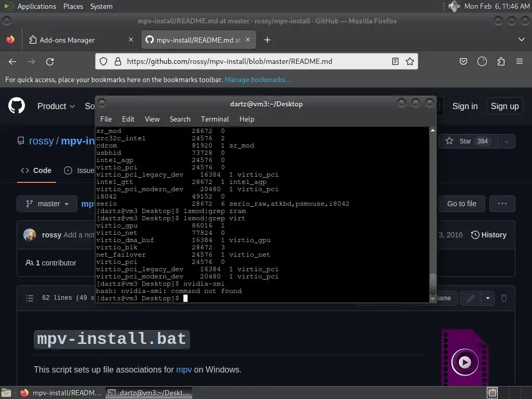Click the trash delete file icon
The width and height of the screenshot is (532, 399).
pyautogui.click(x=504, y=298)
